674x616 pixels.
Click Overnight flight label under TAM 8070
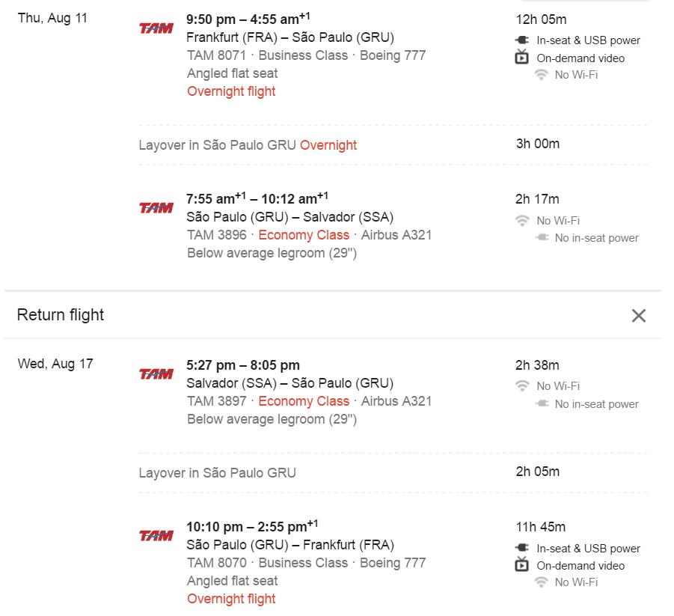click(x=231, y=599)
